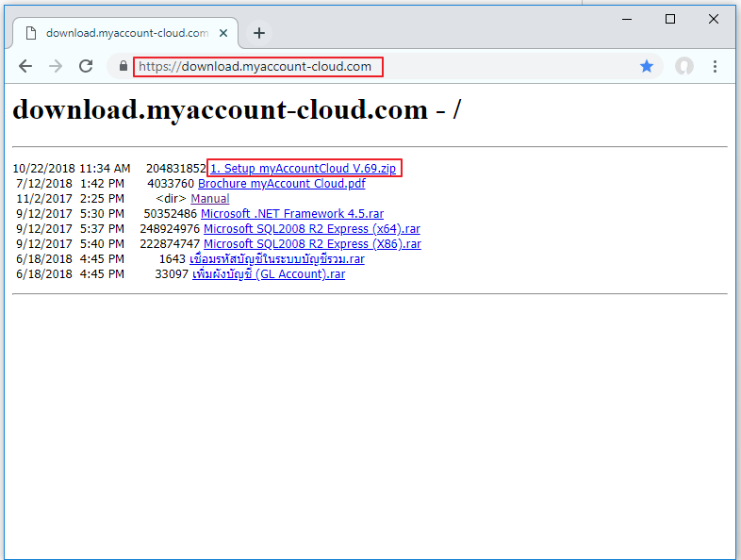741x560 pixels.
Task: Click file size 1643
Action: pyautogui.click(x=173, y=259)
